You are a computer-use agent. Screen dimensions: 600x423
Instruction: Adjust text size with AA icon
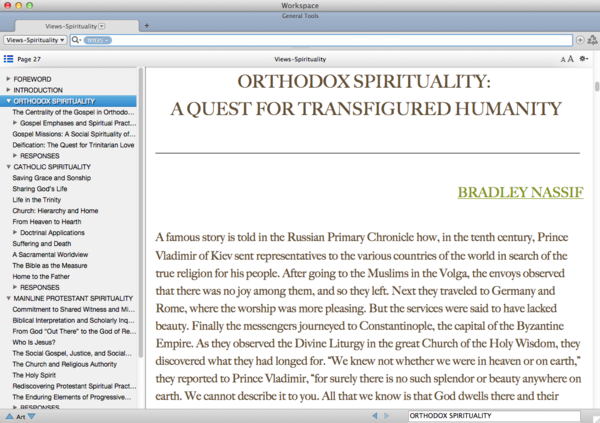click(x=567, y=60)
